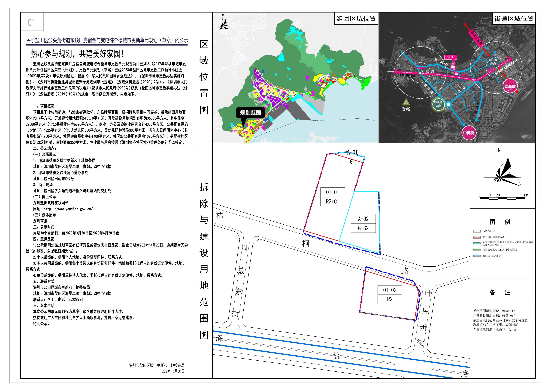Click the 01-02 R2 parcel label
The width and height of the screenshot is (554, 392).
click(x=390, y=295)
